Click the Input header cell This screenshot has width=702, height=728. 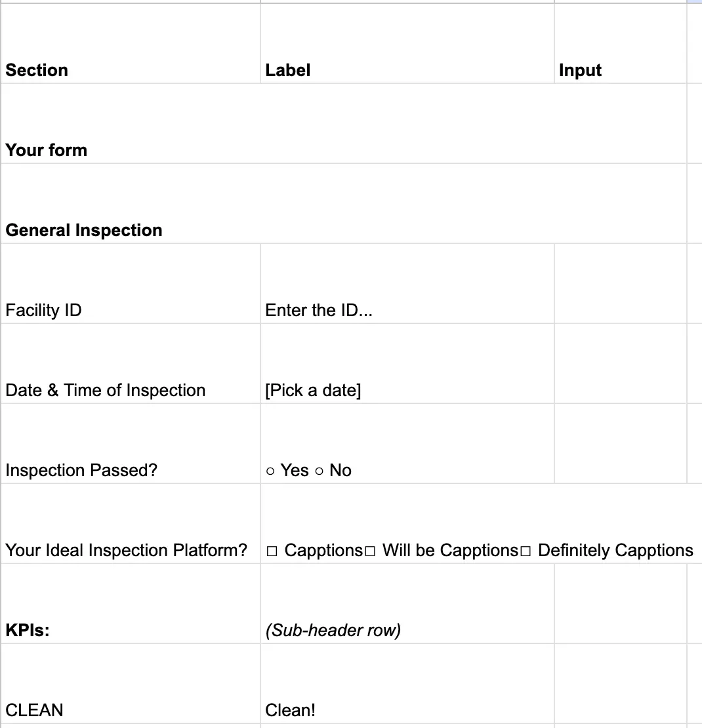coord(621,44)
